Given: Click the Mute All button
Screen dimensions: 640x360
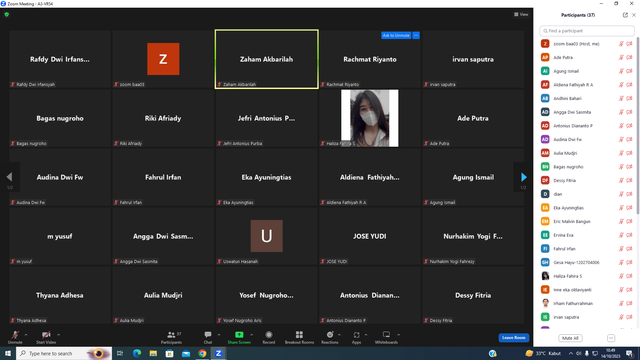Looking at the screenshot, I should [570, 338].
